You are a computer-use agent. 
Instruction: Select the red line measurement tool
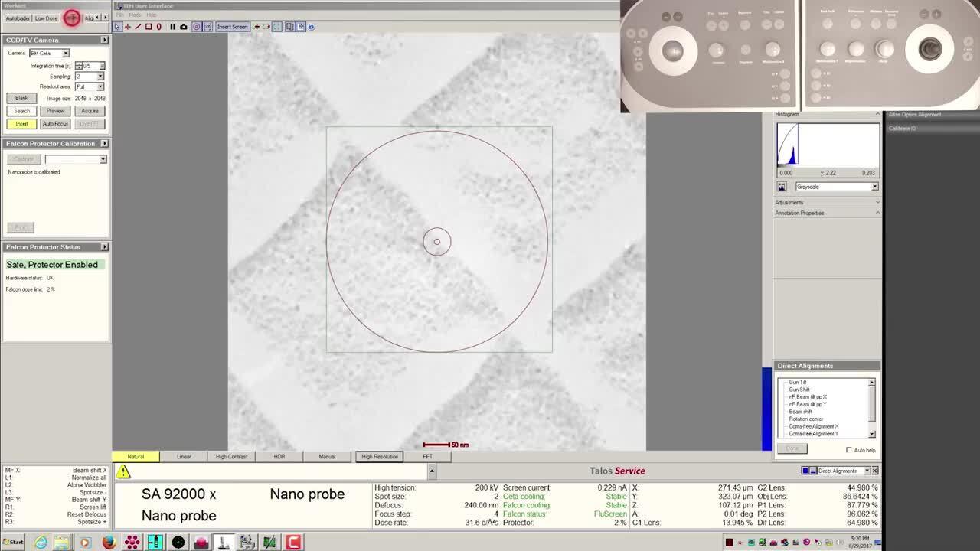point(138,27)
